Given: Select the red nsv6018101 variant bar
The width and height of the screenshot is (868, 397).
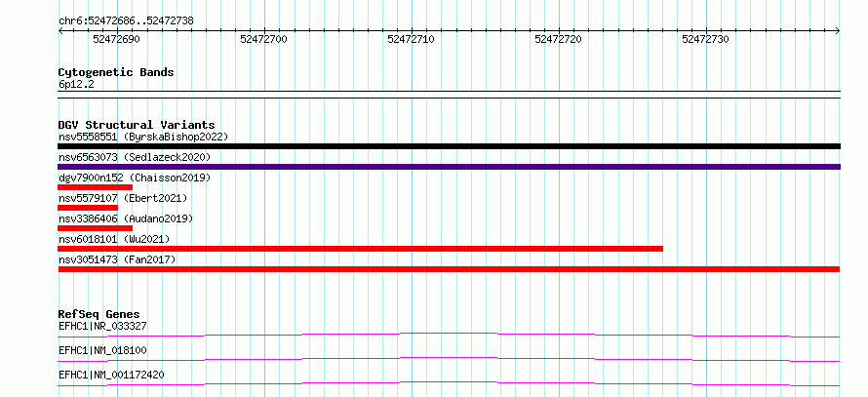Looking at the screenshot, I should (x=361, y=249).
